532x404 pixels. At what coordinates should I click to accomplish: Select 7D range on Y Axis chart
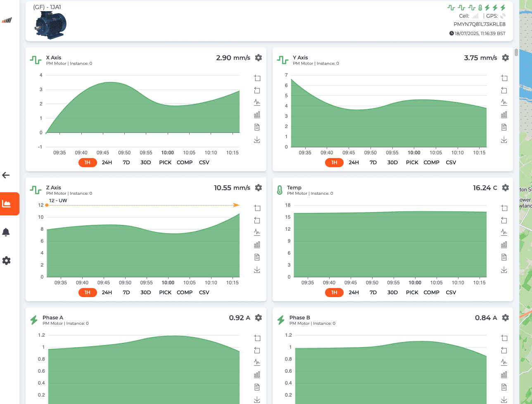pyautogui.click(x=373, y=163)
